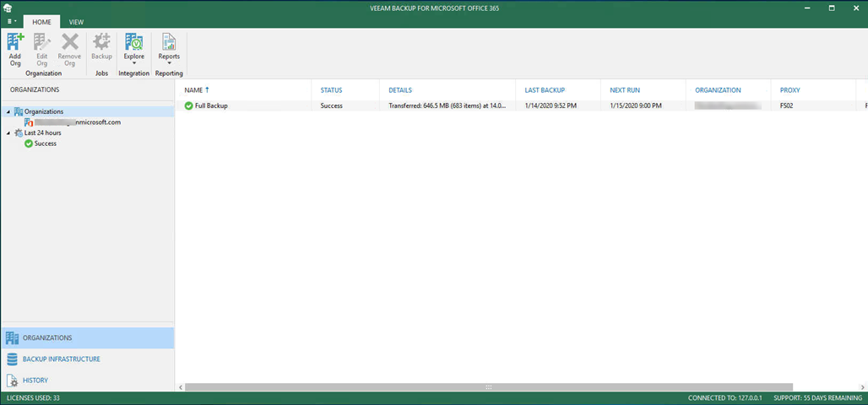This screenshot has width=868, height=405.
Task: Select the Full Backup job row
Action: point(522,105)
